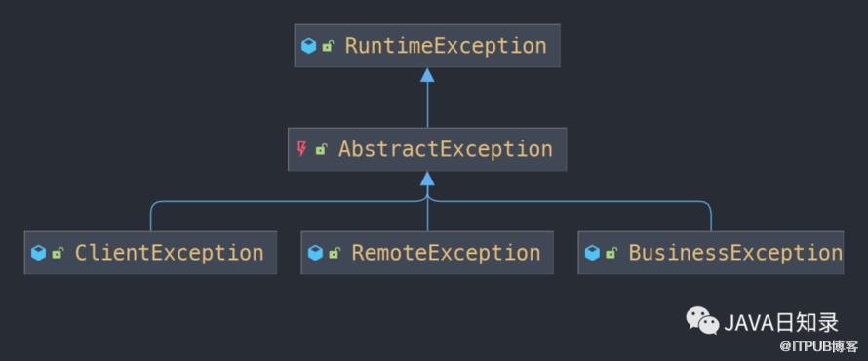Viewport: 868px width, 361px height.
Task: Select the RemoteException node label
Action: [446, 253]
